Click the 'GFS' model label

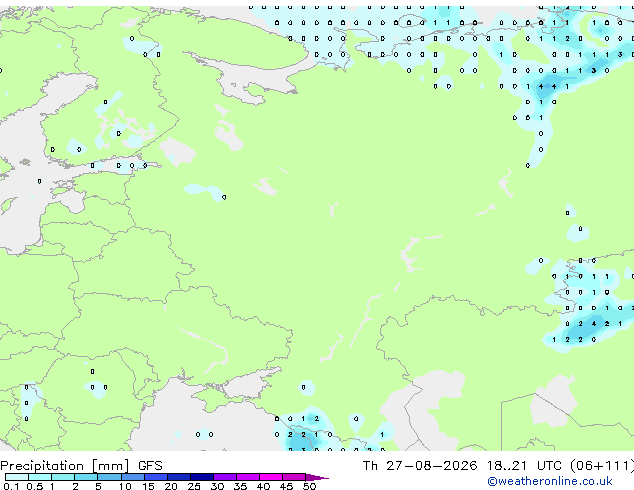tap(150, 466)
